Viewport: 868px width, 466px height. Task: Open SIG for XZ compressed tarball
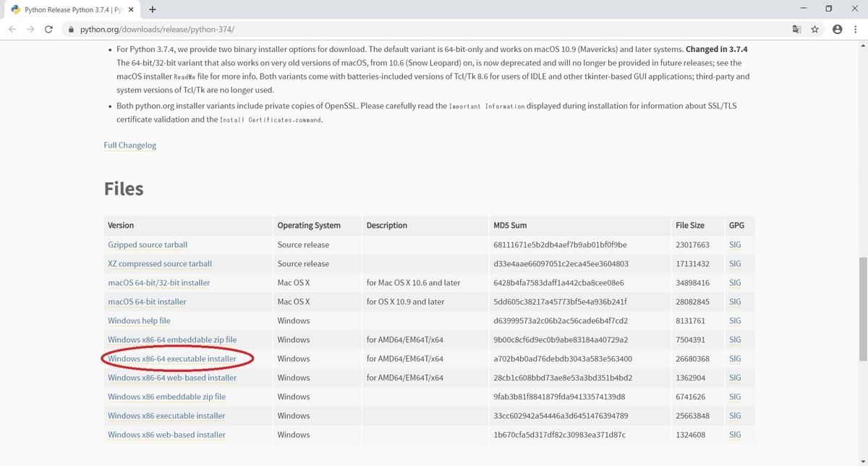tap(735, 264)
